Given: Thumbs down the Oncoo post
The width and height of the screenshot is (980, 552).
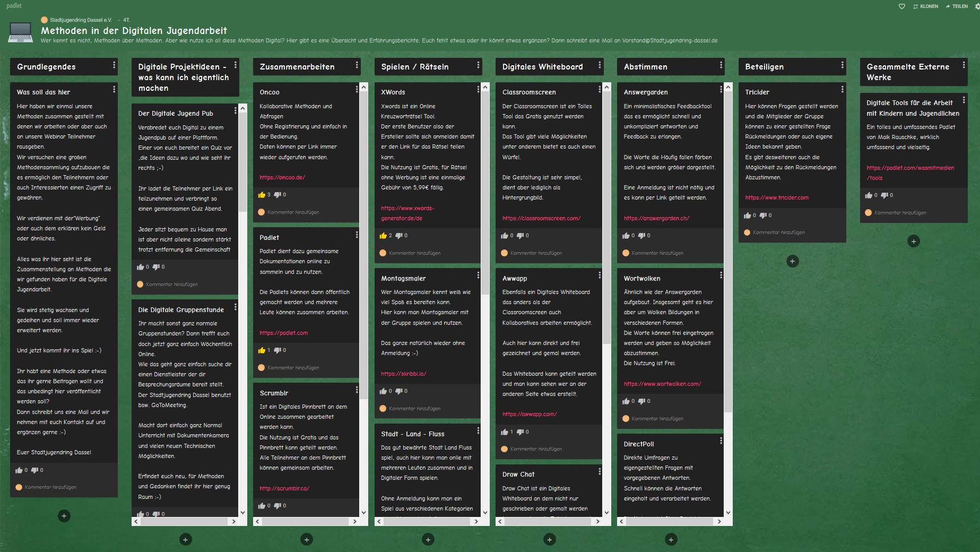Looking at the screenshot, I should click(277, 195).
